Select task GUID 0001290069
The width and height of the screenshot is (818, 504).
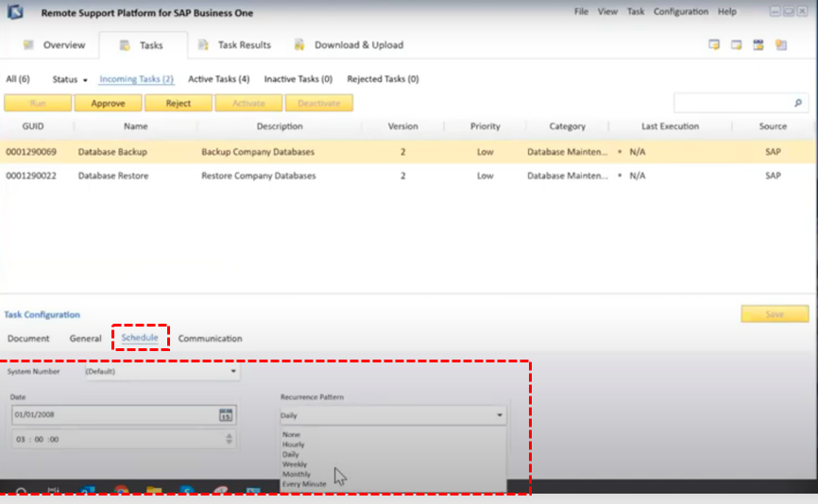(x=31, y=152)
